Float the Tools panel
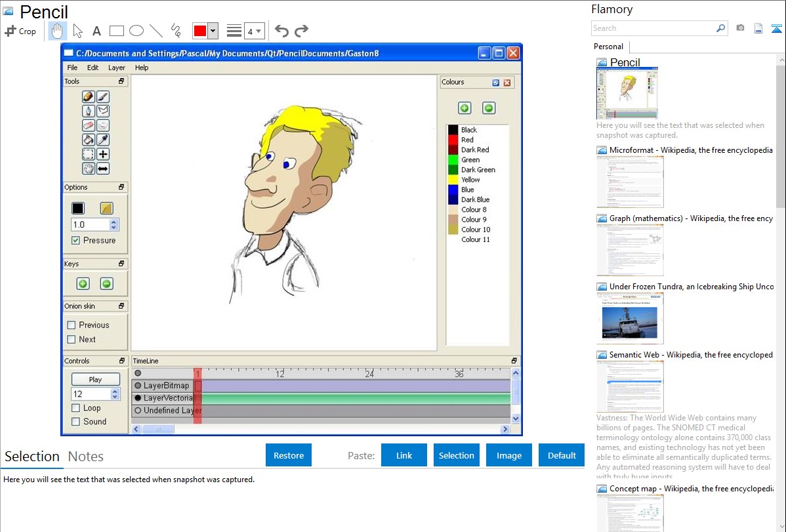 [x=121, y=81]
